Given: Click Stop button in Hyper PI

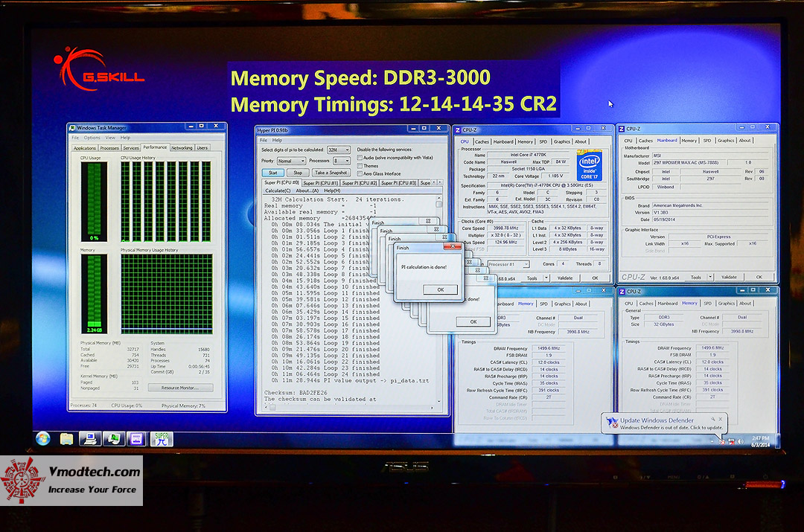Looking at the screenshot, I should (x=297, y=173).
